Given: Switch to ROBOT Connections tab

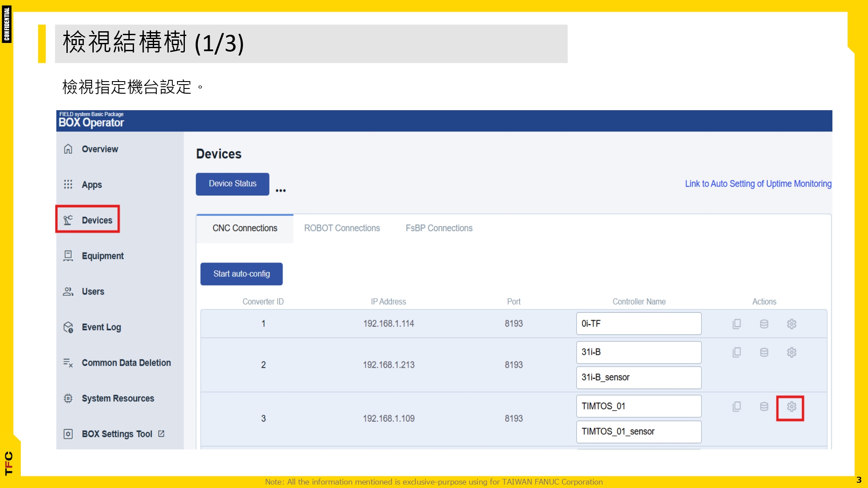Looking at the screenshot, I should pyautogui.click(x=342, y=228).
